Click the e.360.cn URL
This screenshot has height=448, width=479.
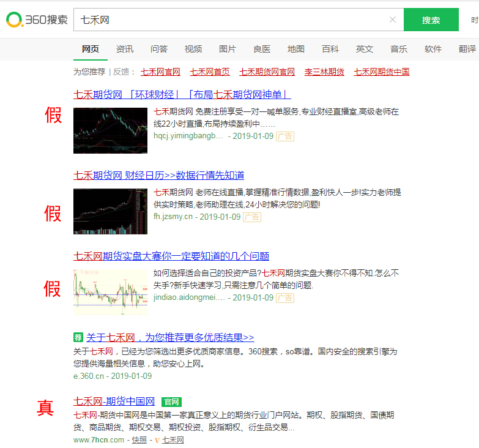click(89, 376)
